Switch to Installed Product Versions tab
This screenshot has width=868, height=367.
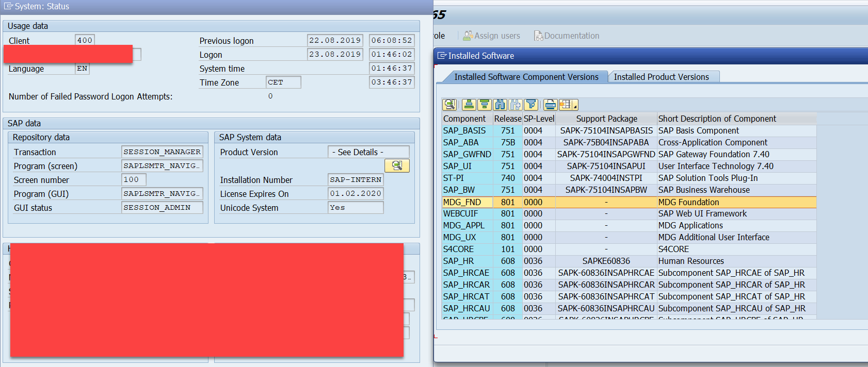(661, 77)
